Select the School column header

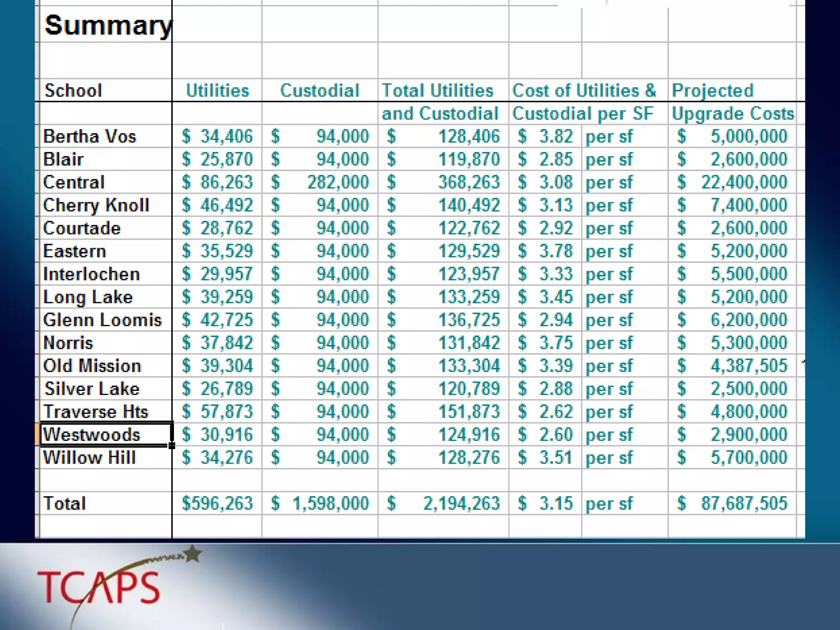point(73,91)
